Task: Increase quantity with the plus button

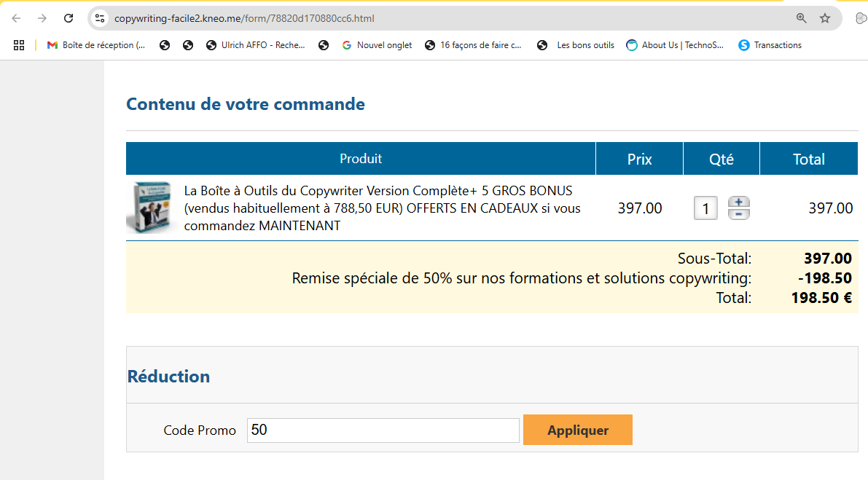Action: (x=739, y=202)
